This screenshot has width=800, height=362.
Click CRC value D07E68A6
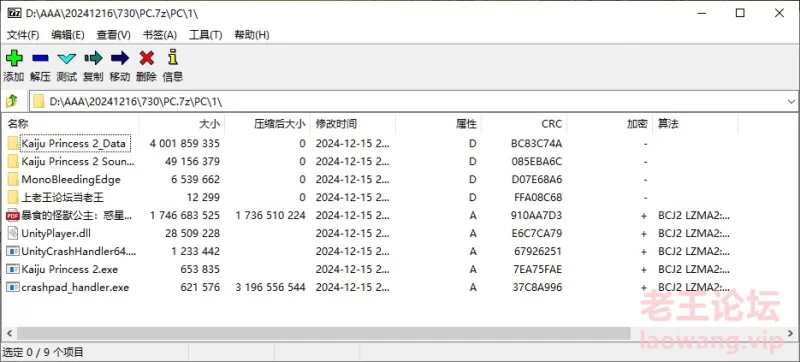[536, 179]
